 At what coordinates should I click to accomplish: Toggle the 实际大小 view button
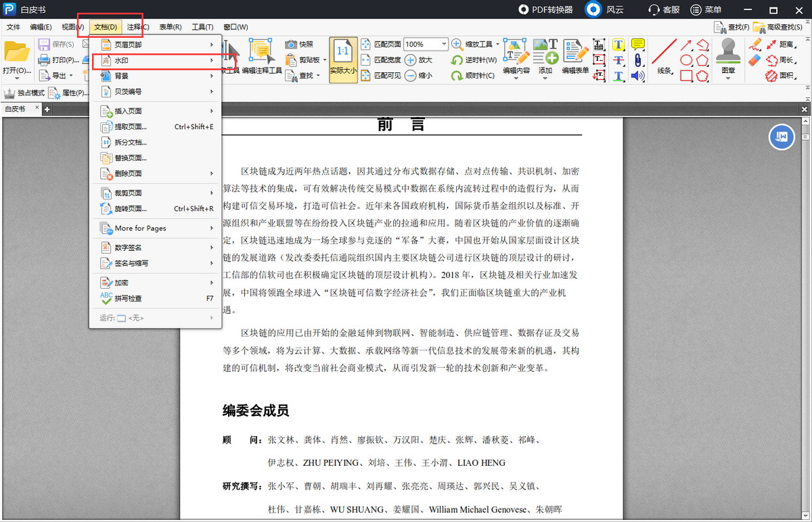click(343, 60)
